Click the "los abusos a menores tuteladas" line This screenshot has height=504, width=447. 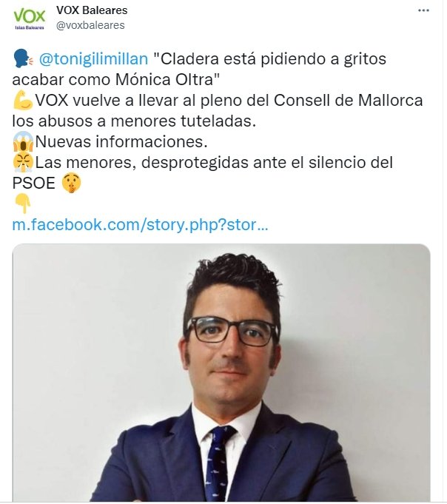[134, 121]
